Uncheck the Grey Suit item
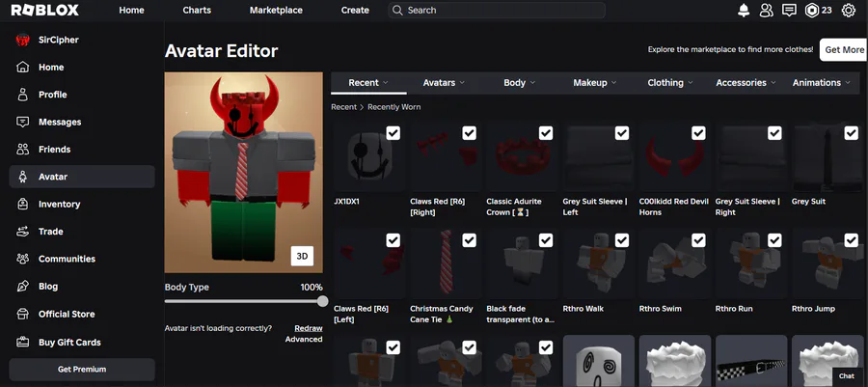 pos(851,133)
